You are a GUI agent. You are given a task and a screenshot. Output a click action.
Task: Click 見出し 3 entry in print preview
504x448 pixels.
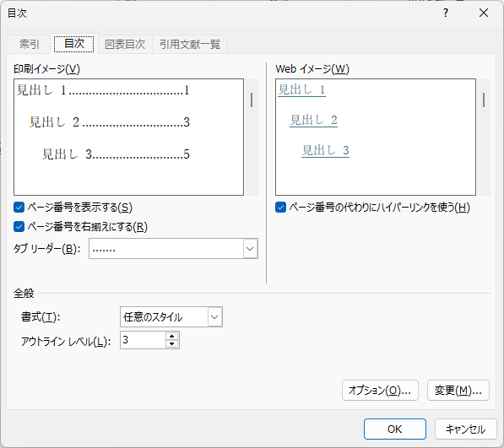[x=116, y=154]
